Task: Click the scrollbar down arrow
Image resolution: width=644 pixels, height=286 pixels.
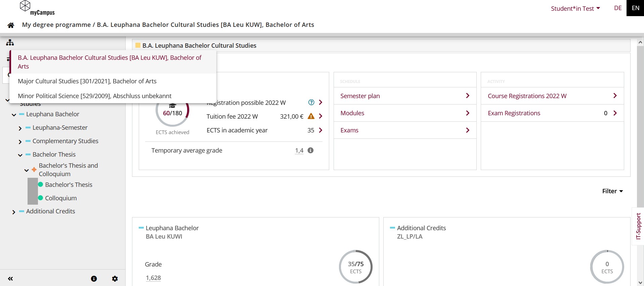Action: (x=640, y=283)
